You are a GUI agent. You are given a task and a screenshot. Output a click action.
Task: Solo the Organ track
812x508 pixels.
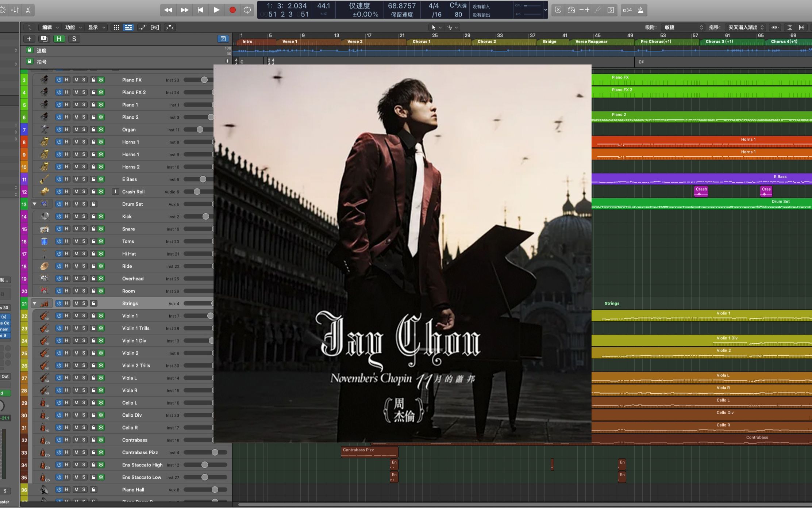point(84,129)
